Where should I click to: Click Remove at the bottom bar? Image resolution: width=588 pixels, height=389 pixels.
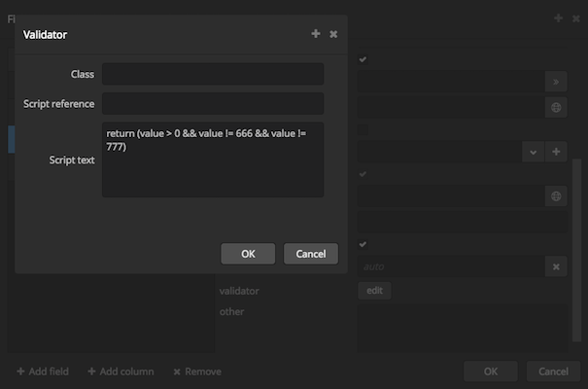[197, 371]
